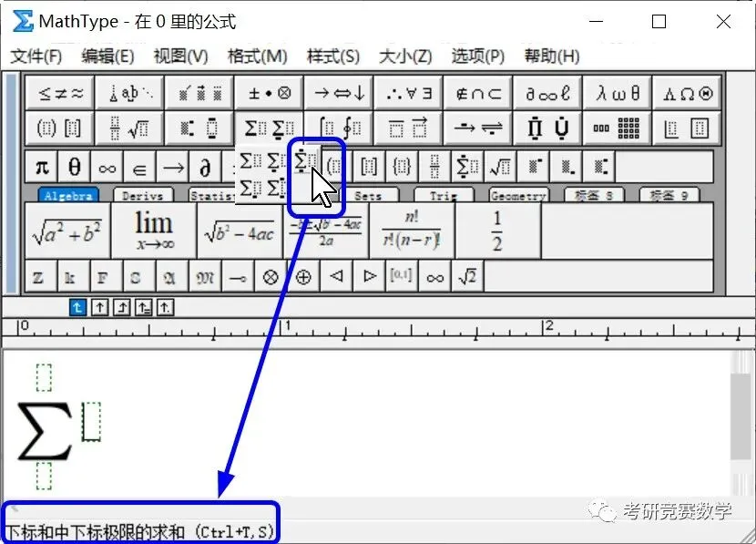This screenshot has height=544, width=756.
Task: Switch to the 标签 8 tab
Action: coord(594,195)
